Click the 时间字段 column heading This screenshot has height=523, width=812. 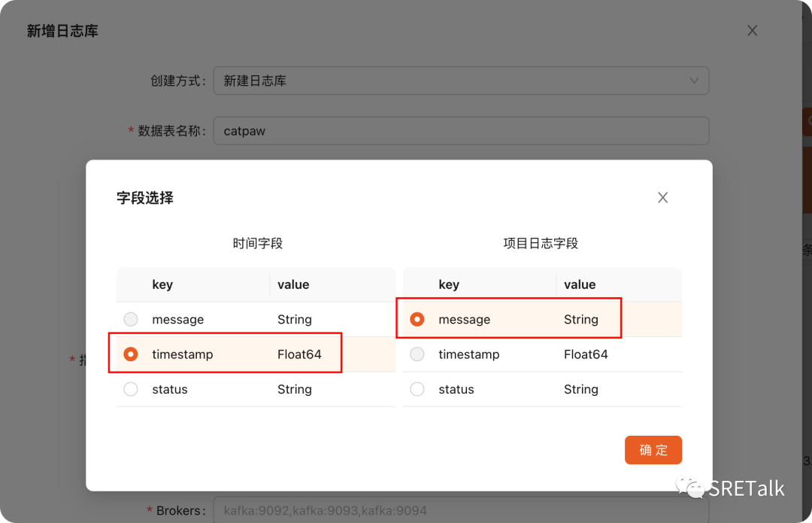click(257, 243)
